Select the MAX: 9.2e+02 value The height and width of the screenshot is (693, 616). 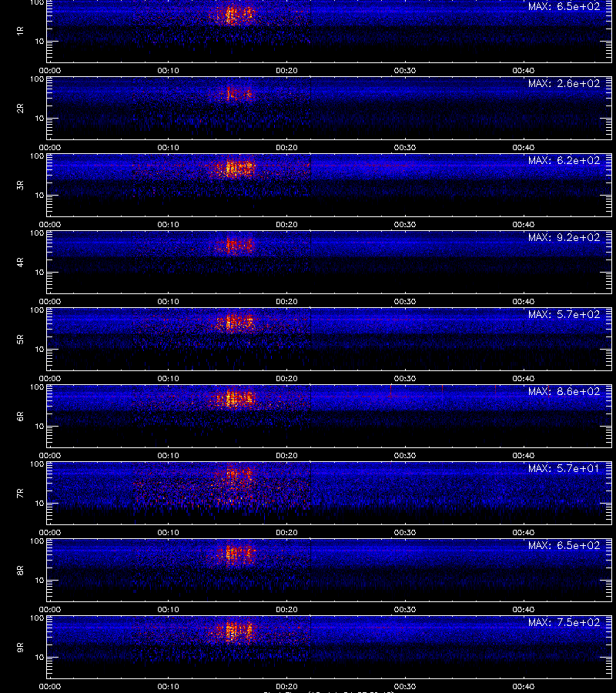pyautogui.click(x=564, y=237)
